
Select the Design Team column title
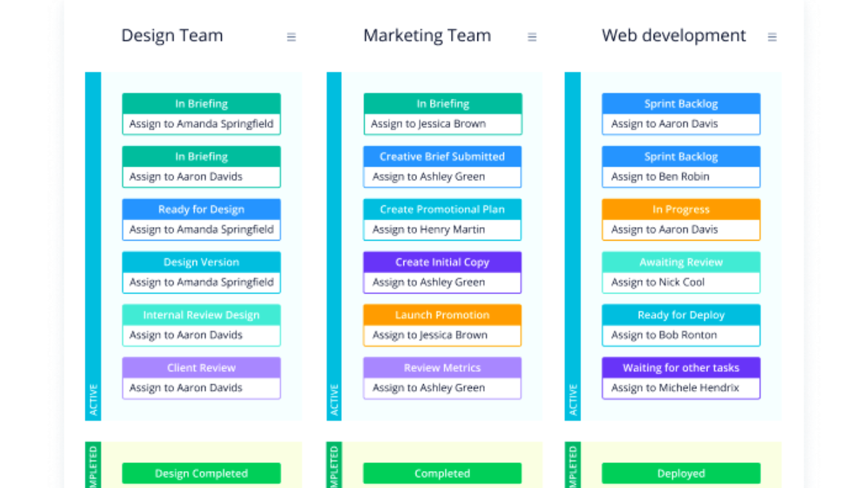[172, 35]
